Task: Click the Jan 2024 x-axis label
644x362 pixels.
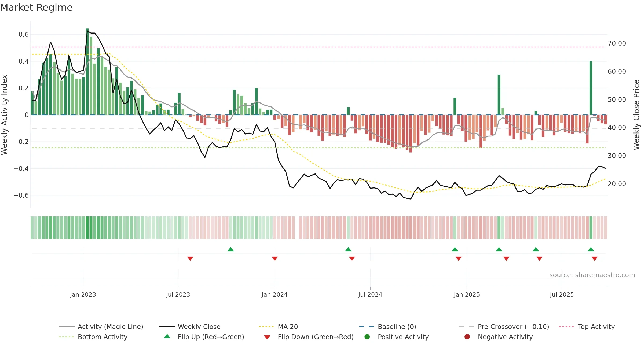Action: (275, 294)
